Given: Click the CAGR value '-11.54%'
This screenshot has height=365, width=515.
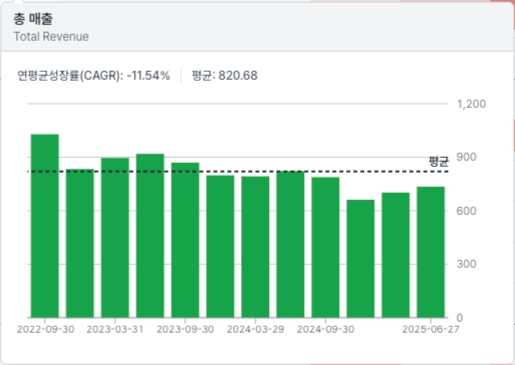Looking at the screenshot, I should 148,76.
